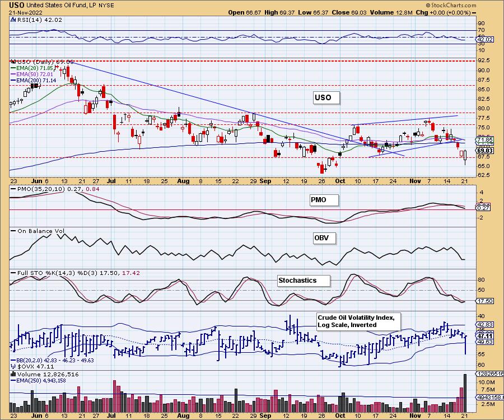Click the USO ticker title text
504x420 pixels.
(x=17, y=5)
